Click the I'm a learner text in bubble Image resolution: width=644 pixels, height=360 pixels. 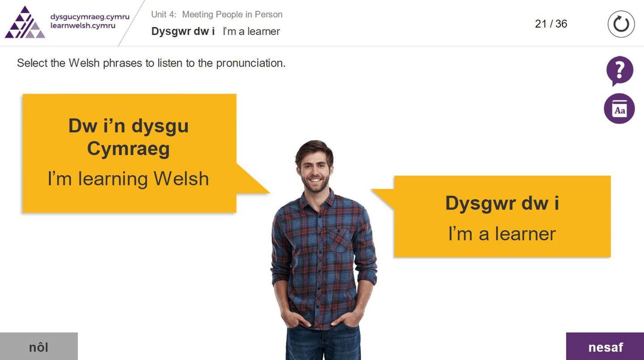(502, 234)
